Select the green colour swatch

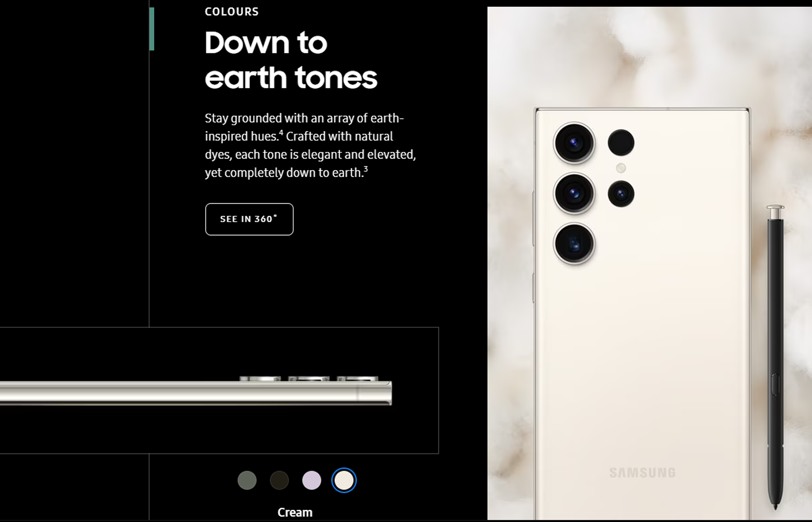247,480
